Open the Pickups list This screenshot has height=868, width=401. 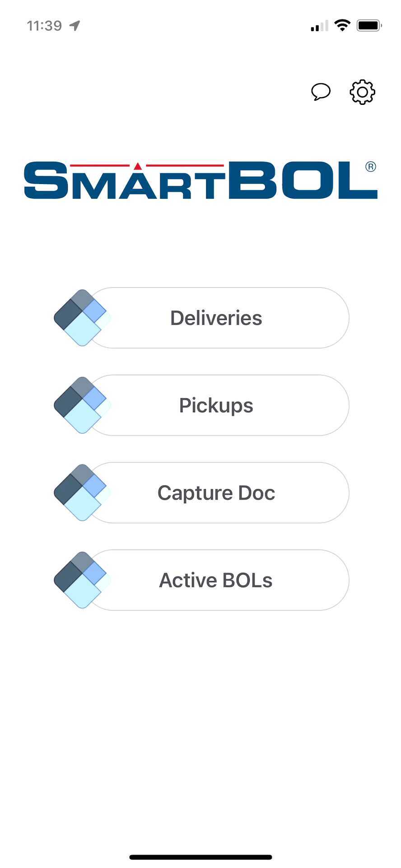215,405
